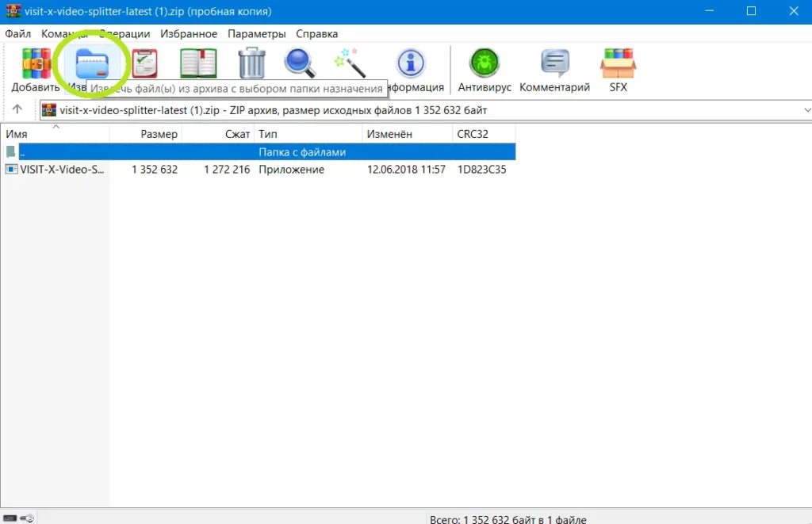Select the VISIT-X-Video-S... application file

coord(55,170)
